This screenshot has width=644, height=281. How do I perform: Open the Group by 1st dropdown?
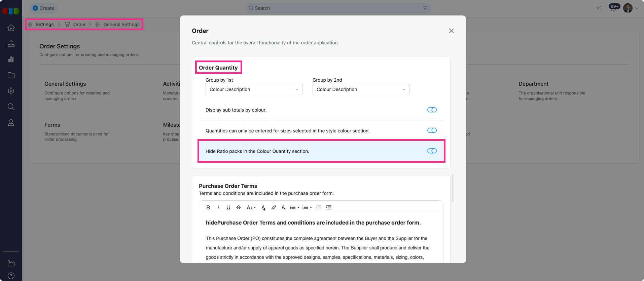[x=254, y=89]
